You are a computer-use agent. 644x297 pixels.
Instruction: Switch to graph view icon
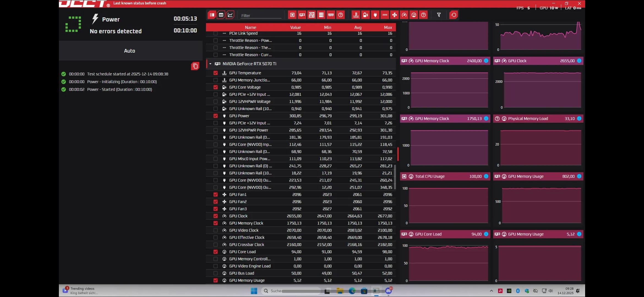click(x=230, y=15)
